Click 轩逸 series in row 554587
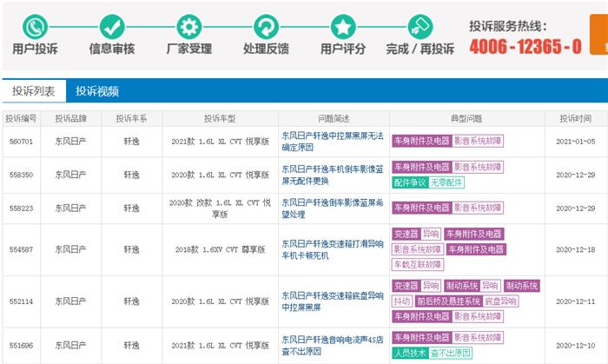 [131, 249]
